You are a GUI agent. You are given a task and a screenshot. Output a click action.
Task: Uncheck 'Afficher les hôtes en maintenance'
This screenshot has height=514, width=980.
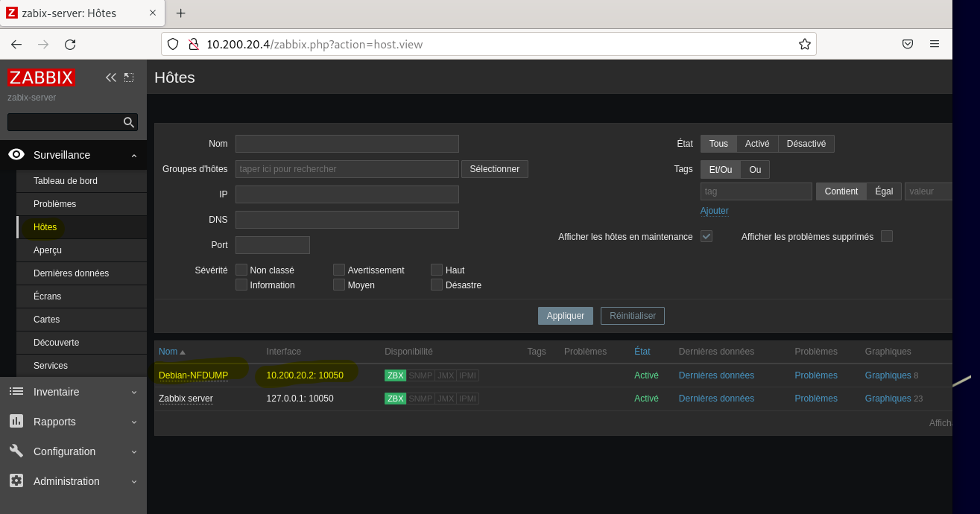coord(706,236)
